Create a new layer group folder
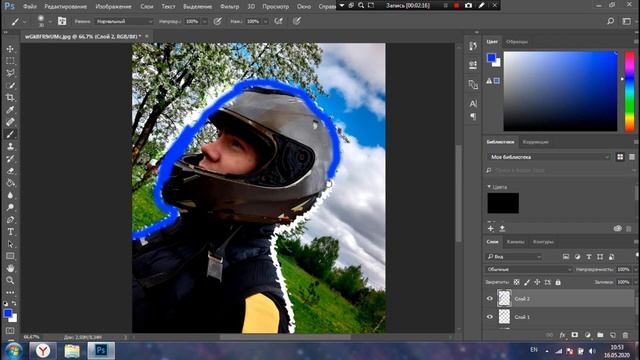The image size is (640, 360). pos(600,335)
